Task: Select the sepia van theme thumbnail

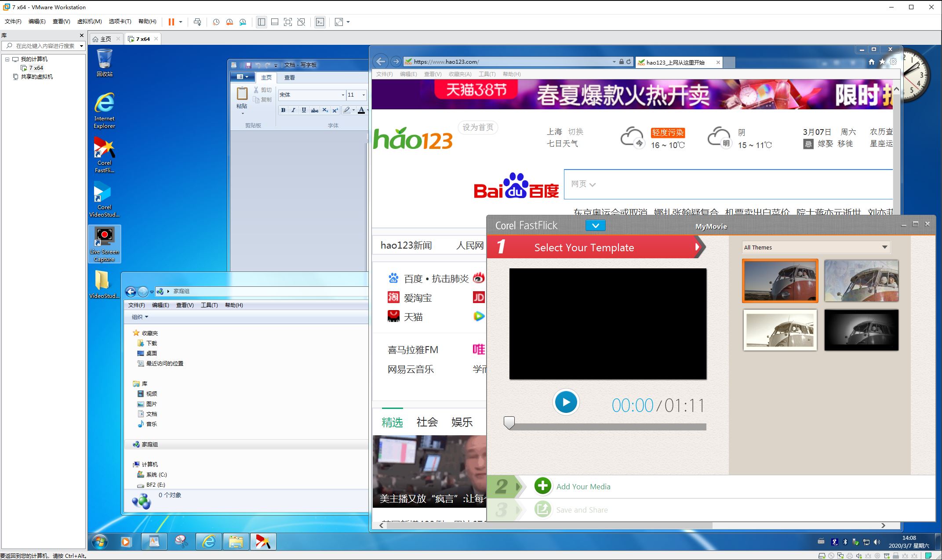Action: coord(780,330)
